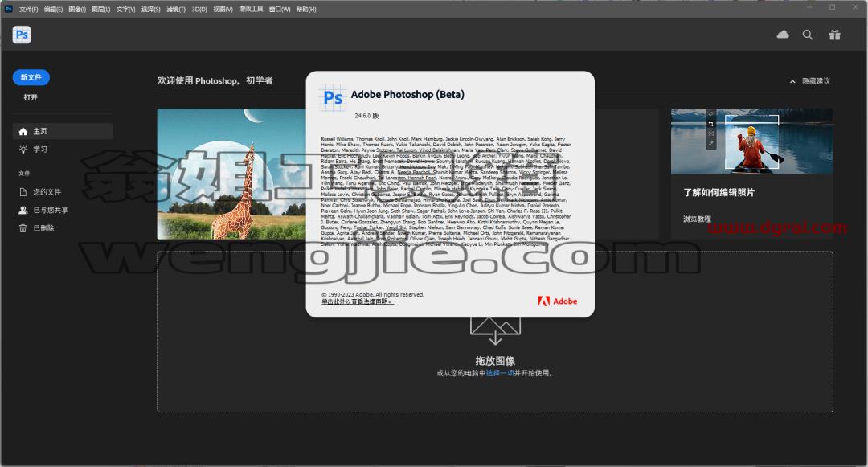Click the 浏览教程 link
This screenshot has width=868, height=467.
[697, 219]
